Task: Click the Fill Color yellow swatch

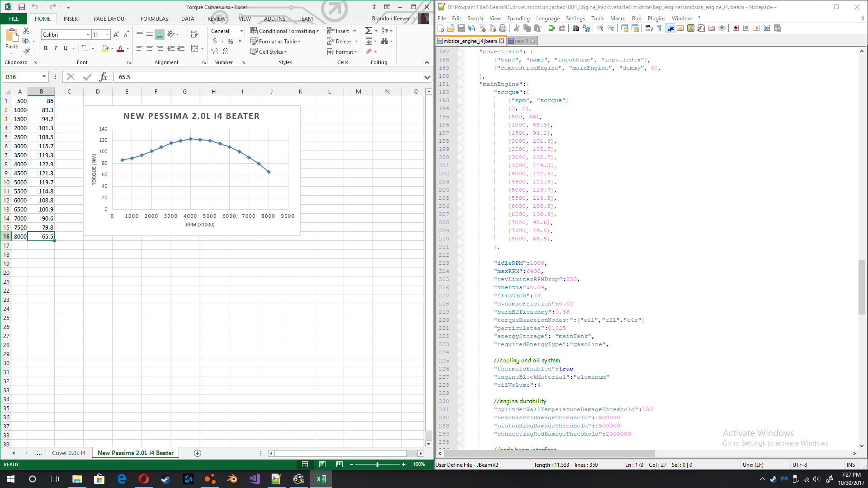Action: pos(105,48)
